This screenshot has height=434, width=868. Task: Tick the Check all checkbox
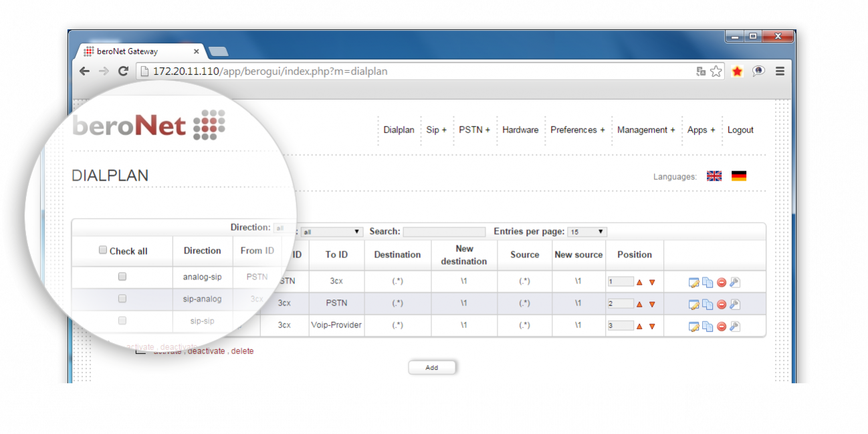(103, 250)
